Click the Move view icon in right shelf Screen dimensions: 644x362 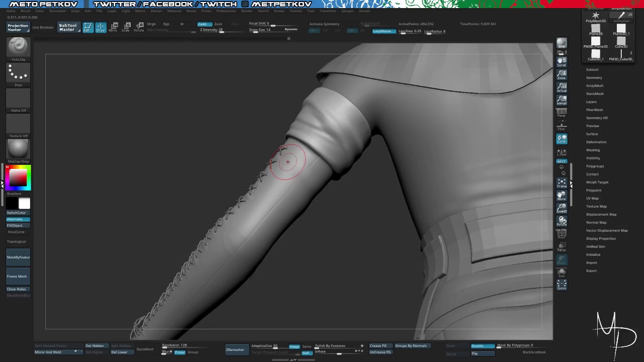(561, 196)
